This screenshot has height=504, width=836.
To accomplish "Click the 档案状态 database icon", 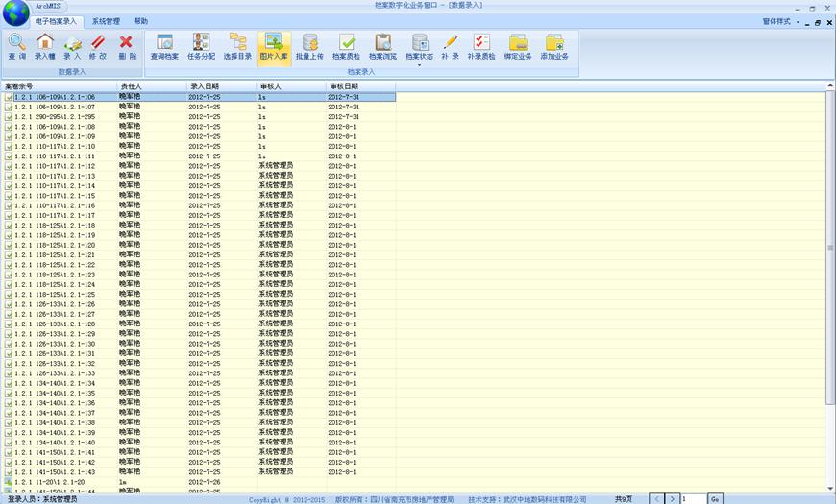I will tap(420, 42).
